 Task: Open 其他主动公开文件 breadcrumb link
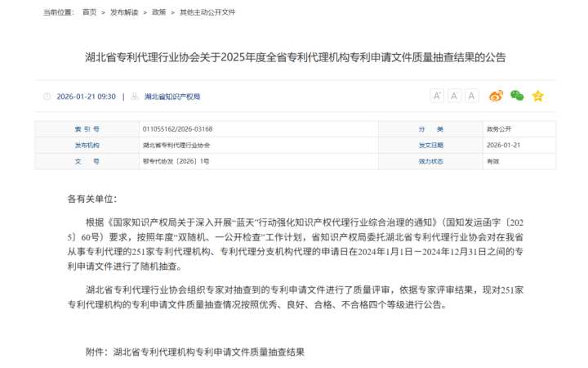point(207,12)
